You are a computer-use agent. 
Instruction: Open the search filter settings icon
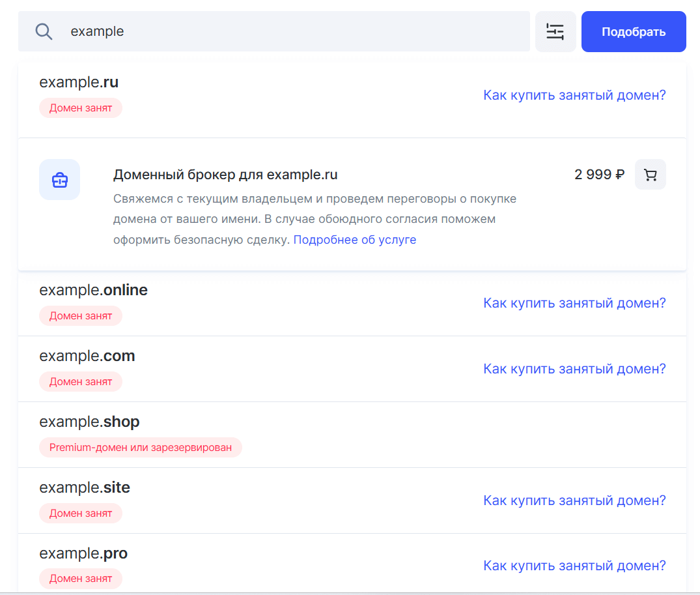click(555, 31)
